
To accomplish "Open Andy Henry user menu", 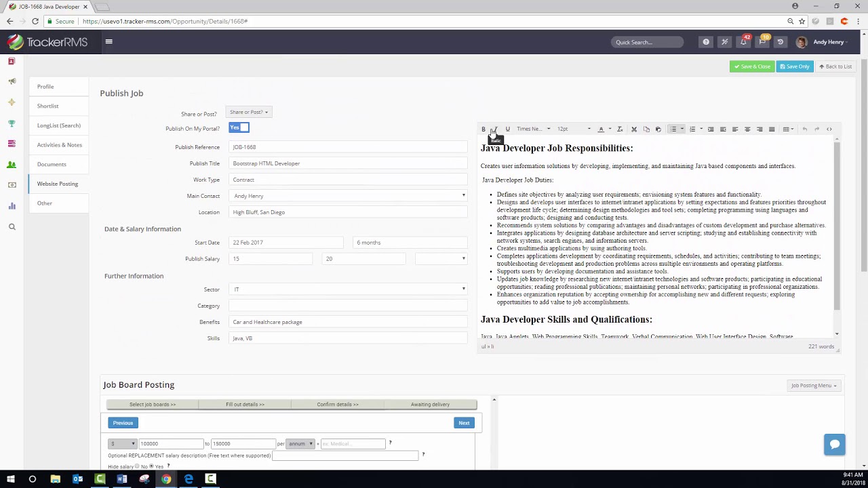I will (821, 42).
